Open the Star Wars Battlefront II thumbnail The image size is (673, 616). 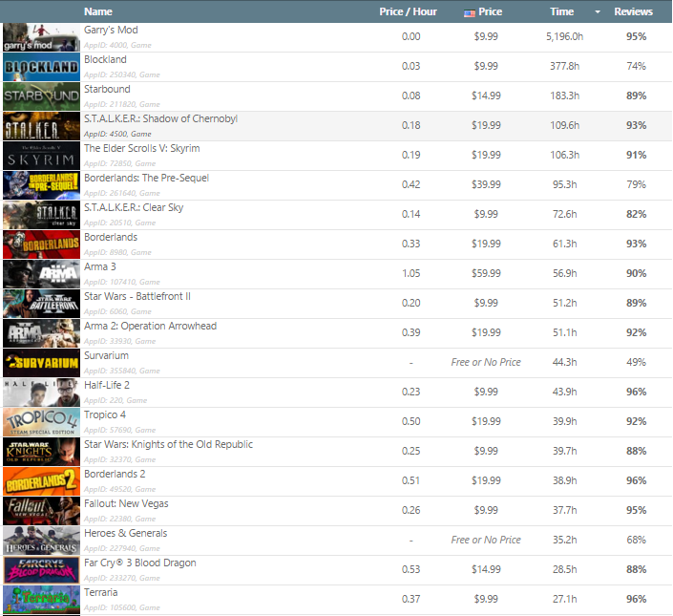41,304
